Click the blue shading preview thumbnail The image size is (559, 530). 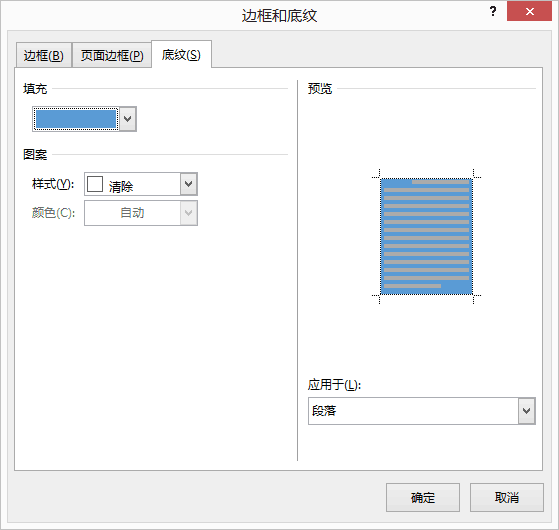coord(426,236)
